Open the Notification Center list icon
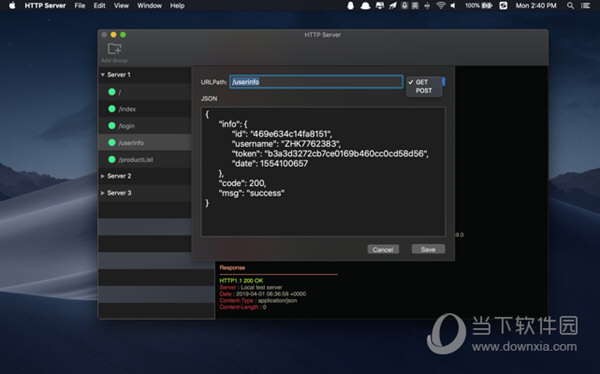The height and width of the screenshot is (374, 600). pos(585,5)
